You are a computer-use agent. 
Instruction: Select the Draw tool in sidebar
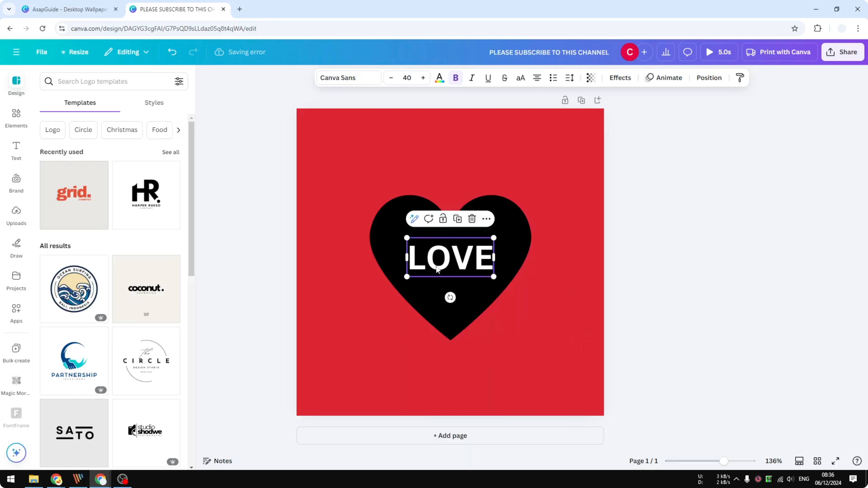16,248
